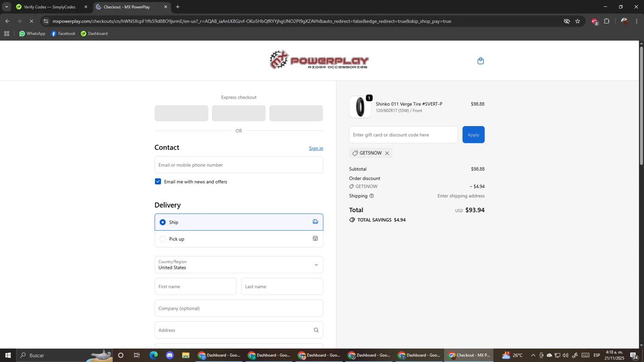Click the Last name field
644x362 pixels.
(x=282, y=287)
